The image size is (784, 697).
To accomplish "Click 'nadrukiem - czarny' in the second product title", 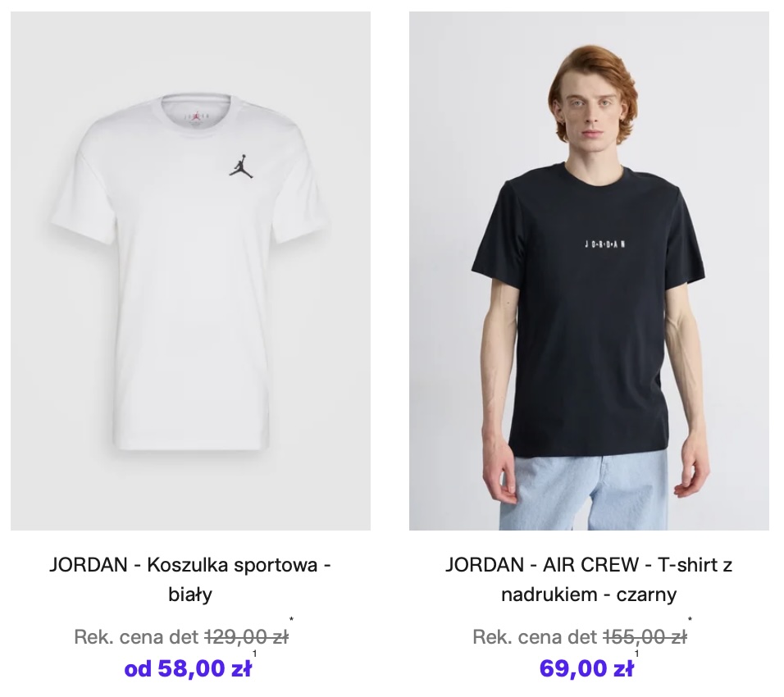I will tap(589, 594).
